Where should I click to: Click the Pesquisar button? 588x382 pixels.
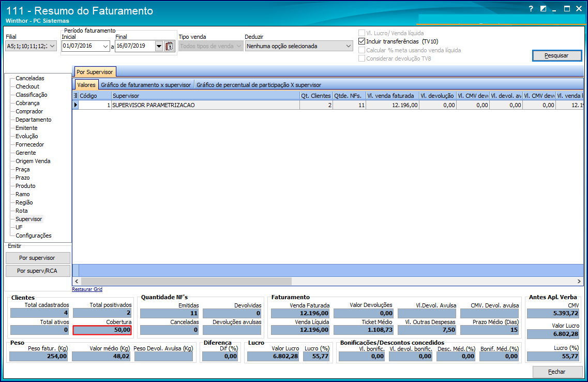(557, 55)
